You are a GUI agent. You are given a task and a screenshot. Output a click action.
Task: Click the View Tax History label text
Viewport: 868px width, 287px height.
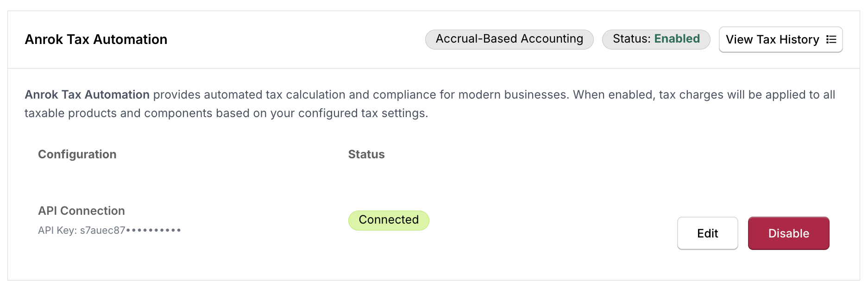click(772, 39)
